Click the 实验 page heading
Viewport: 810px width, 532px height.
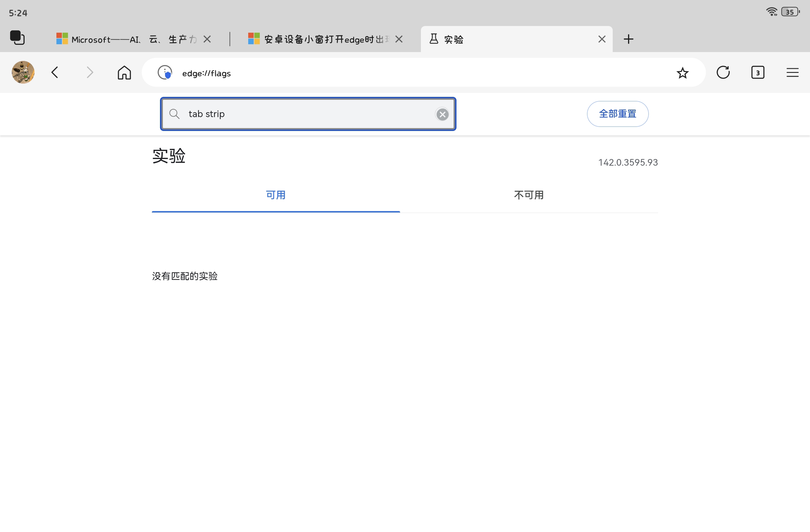pyautogui.click(x=169, y=156)
